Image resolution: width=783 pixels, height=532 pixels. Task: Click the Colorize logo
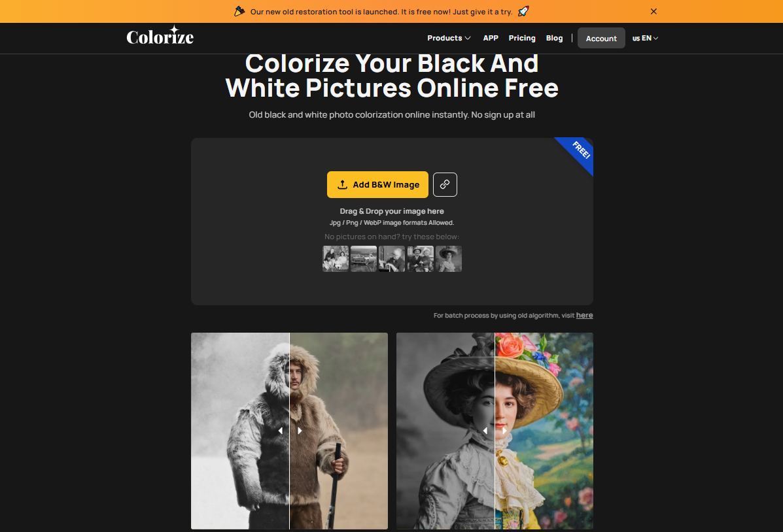pyautogui.click(x=160, y=36)
